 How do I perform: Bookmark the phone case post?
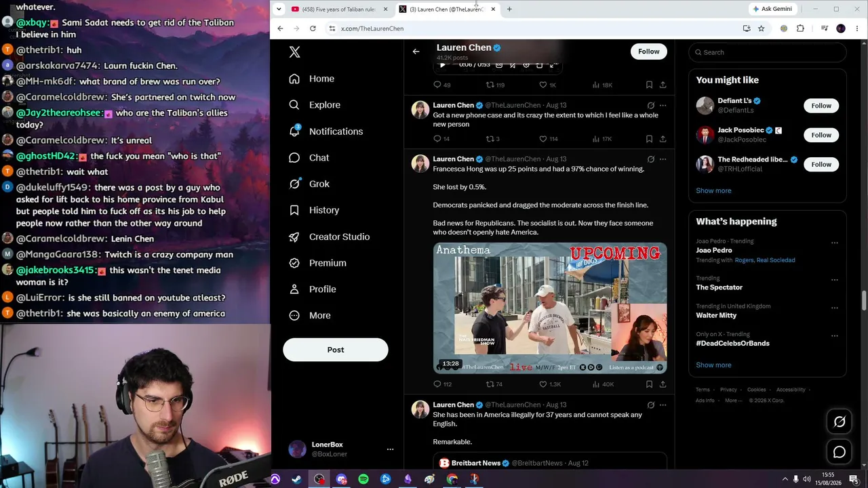tap(649, 139)
